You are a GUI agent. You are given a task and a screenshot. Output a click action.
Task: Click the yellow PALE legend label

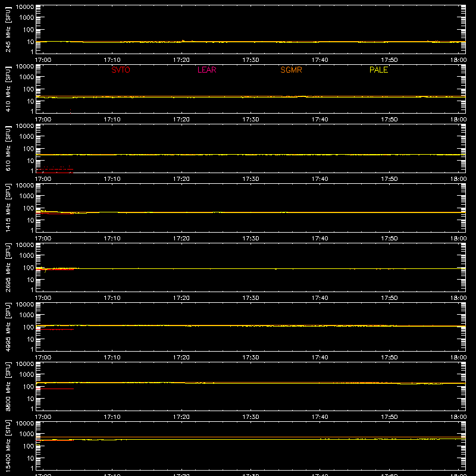click(378, 70)
